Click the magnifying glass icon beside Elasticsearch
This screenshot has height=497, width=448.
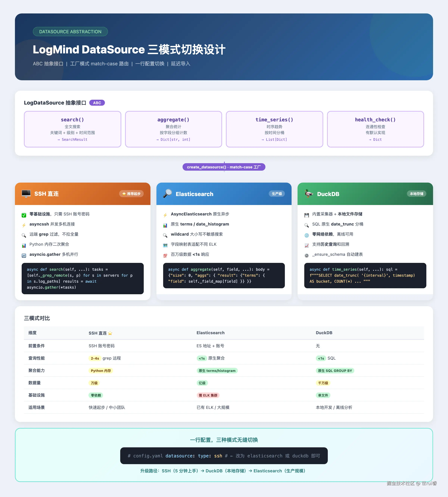pos(167,193)
